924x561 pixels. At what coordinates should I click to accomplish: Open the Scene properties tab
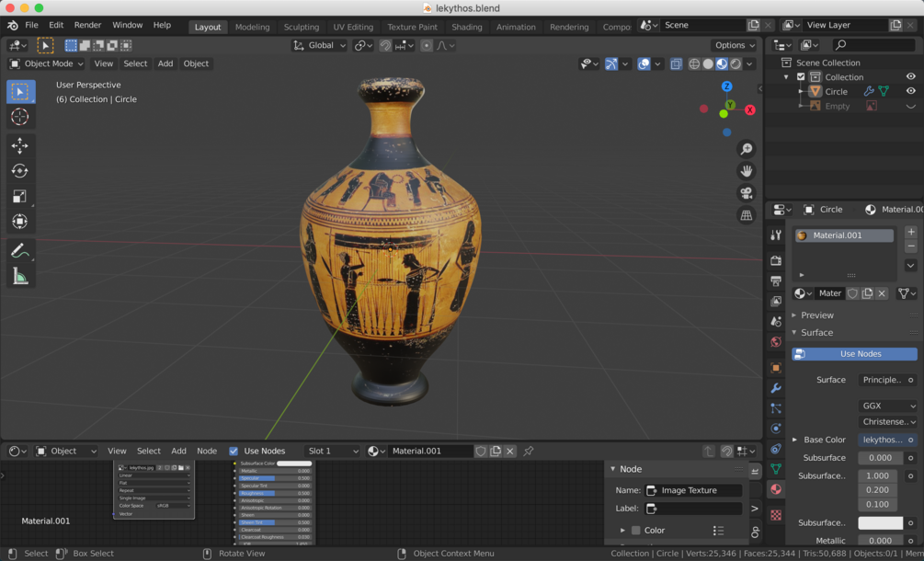(x=775, y=321)
